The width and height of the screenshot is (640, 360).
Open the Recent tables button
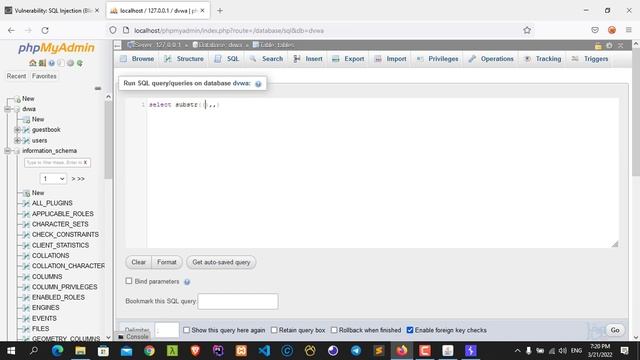pyautogui.click(x=16, y=76)
